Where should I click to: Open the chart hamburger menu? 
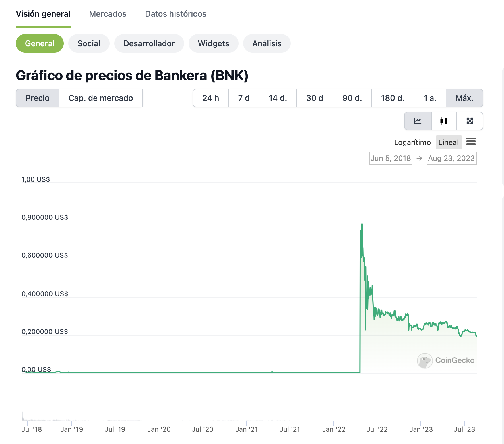click(x=471, y=142)
